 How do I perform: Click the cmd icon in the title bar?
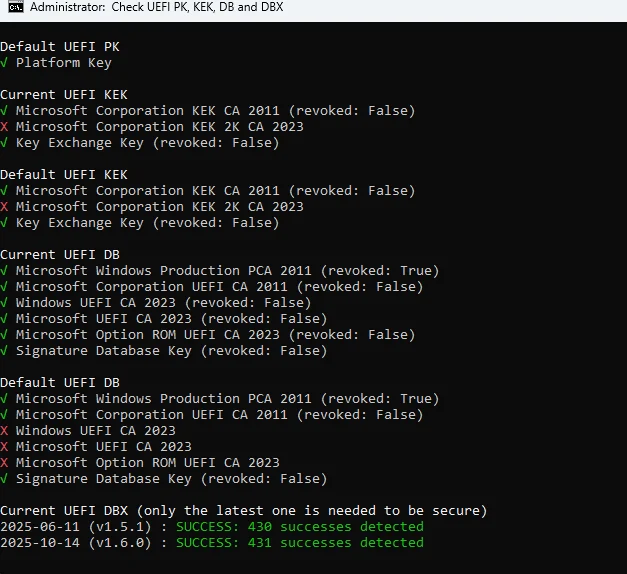pos(16,7)
